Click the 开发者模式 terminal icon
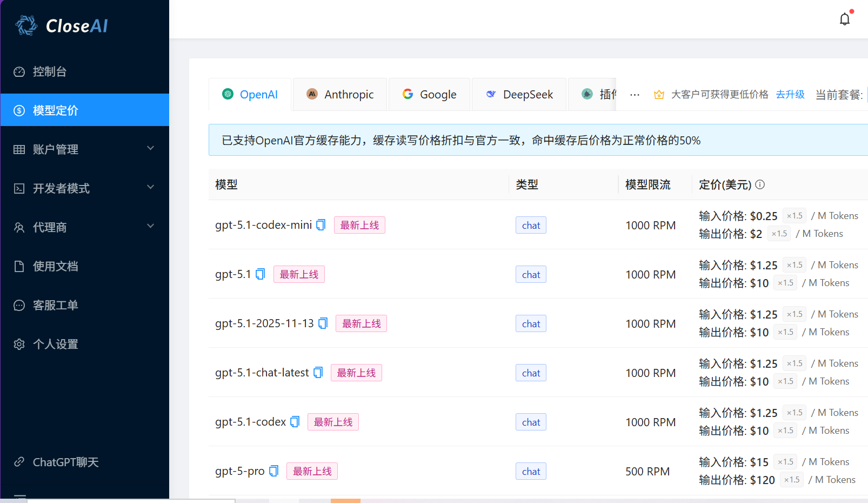This screenshot has height=503, width=868. pos(19,188)
